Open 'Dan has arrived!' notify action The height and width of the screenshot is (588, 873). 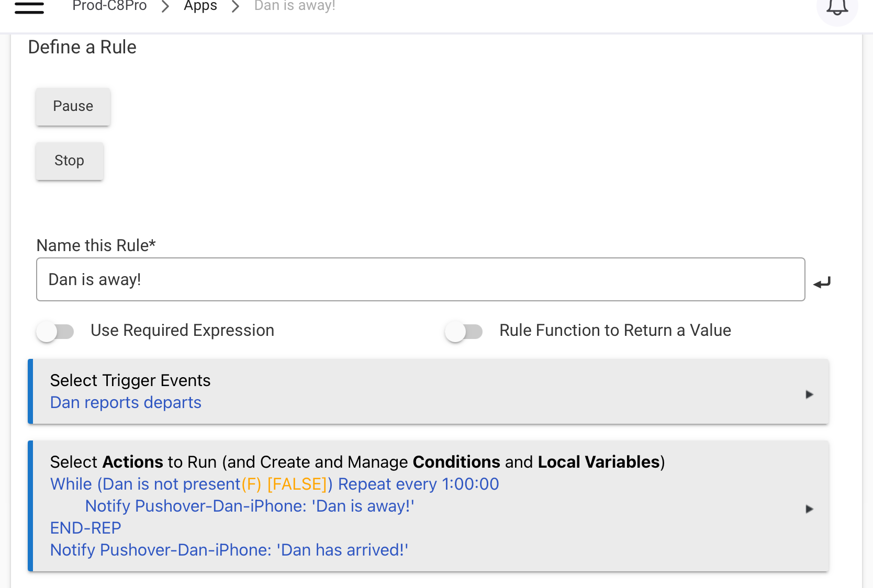point(229,550)
